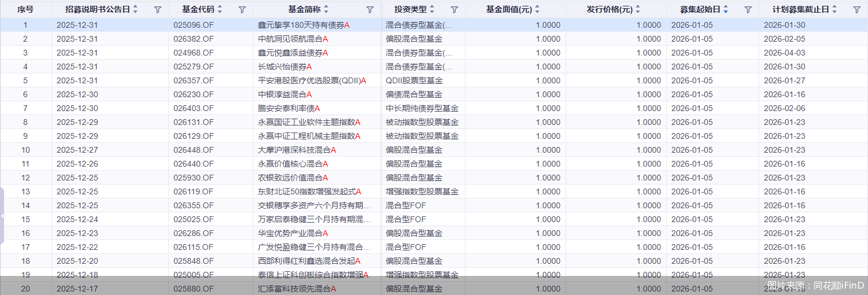This screenshot has width=868, height=295.
Task: Open filter for 招募说明书公告日 column
Action: 157,9
